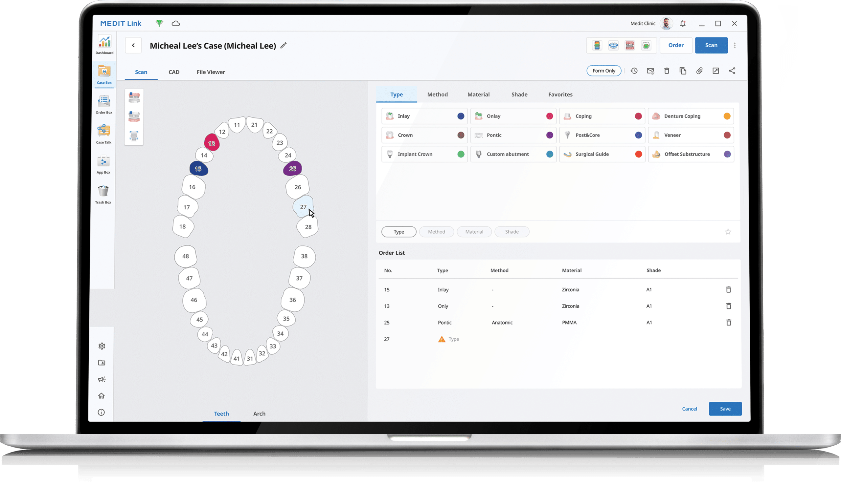Expand the Favorites tab panel

[560, 94]
